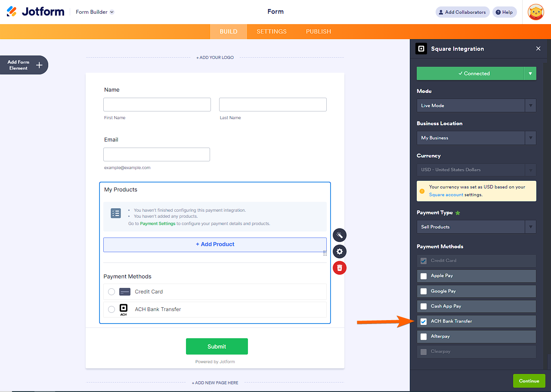Image resolution: width=551 pixels, height=392 pixels.
Task: Open the user avatar profile menu
Action: (536, 12)
